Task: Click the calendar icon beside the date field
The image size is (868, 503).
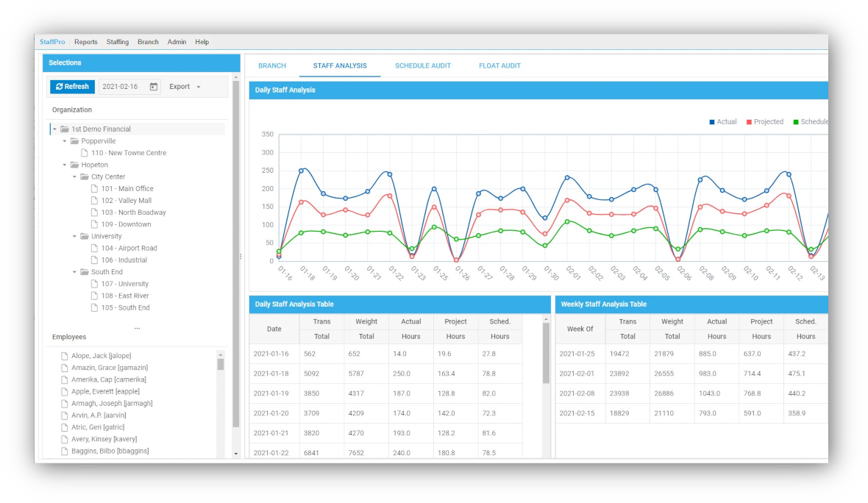Action: tap(154, 87)
